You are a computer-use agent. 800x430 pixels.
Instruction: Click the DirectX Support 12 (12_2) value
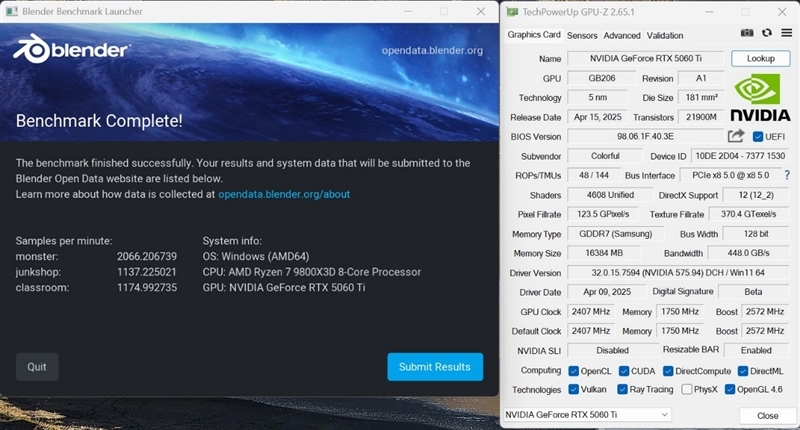pos(756,195)
